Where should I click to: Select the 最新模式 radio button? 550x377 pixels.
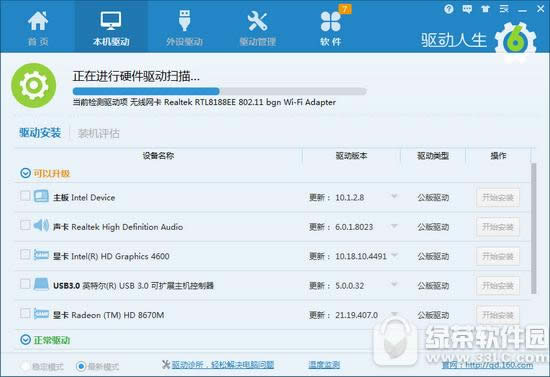pyautogui.click(x=81, y=366)
